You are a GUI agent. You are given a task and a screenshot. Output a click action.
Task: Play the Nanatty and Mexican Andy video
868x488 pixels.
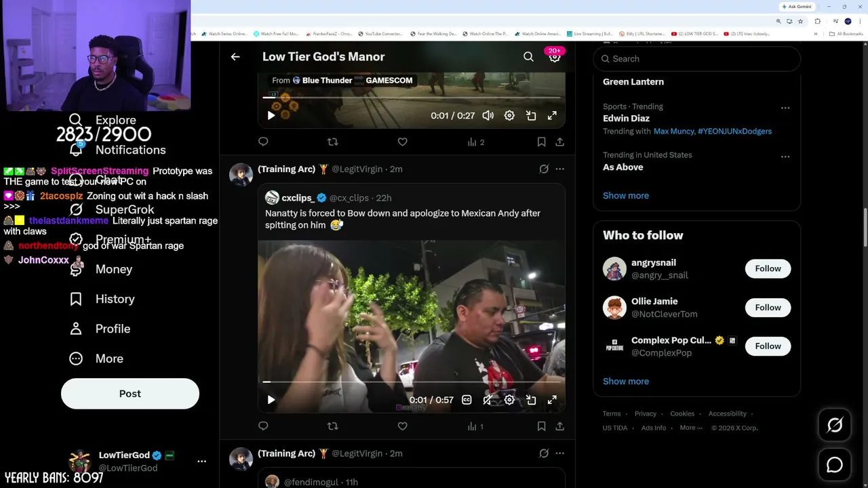[x=271, y=400]
